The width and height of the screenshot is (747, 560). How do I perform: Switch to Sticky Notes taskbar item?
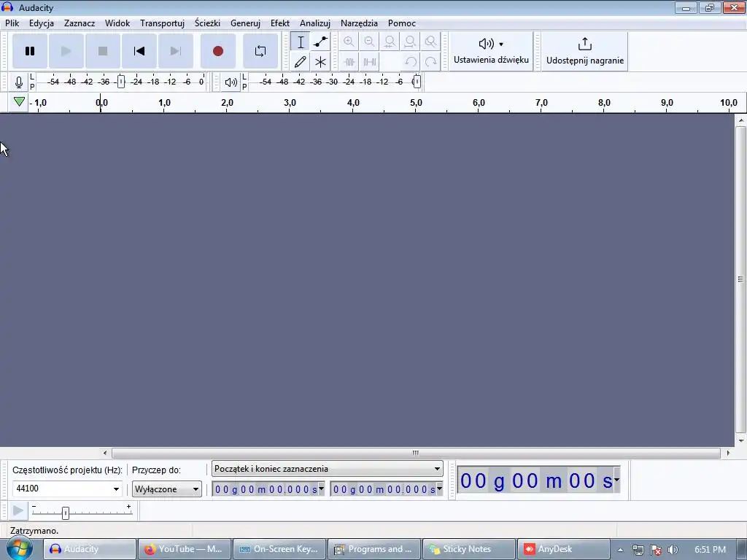click(x=469, y=549)
